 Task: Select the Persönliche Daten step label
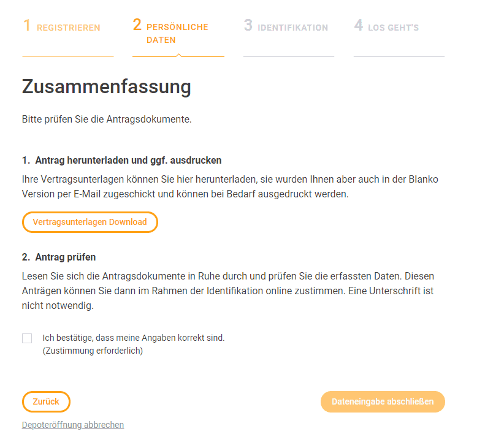click(177, 34)
